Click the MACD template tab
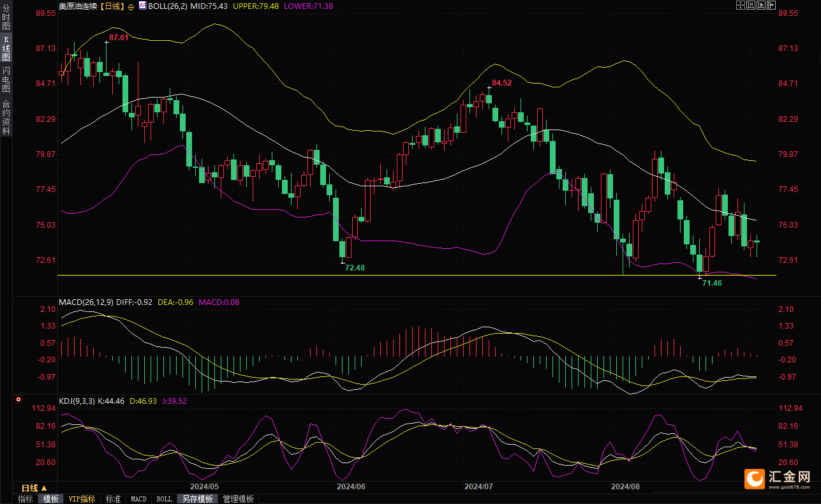 tap(138, 499)
